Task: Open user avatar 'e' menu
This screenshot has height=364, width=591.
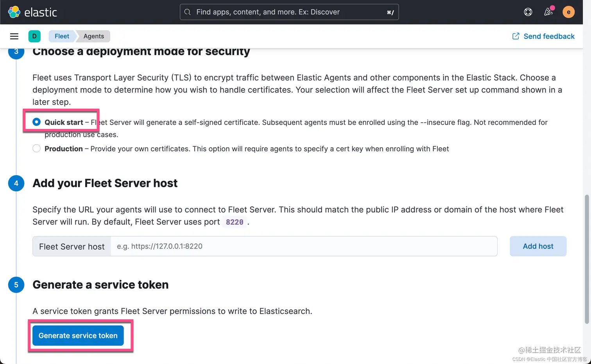Action: point(568,12)
